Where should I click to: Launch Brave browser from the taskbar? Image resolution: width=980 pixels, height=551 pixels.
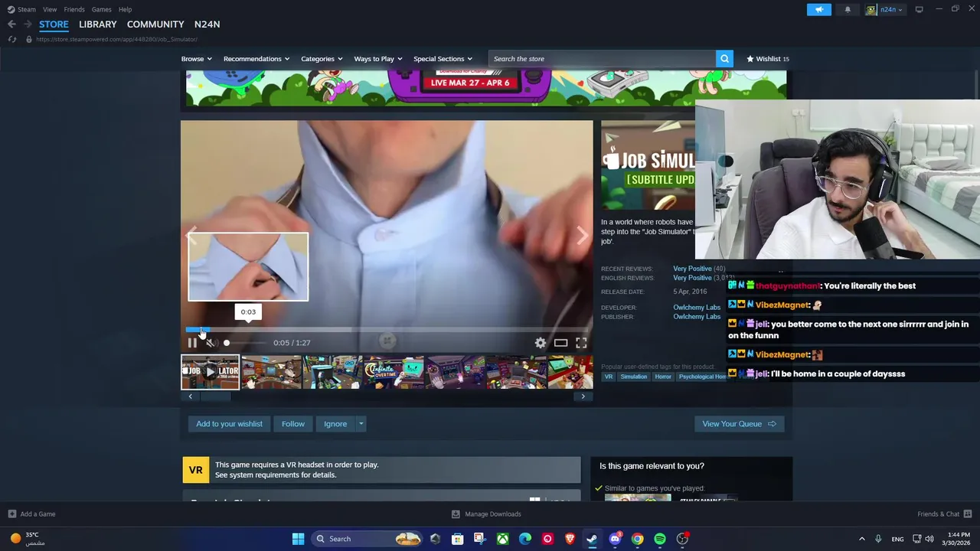[570, 539]
